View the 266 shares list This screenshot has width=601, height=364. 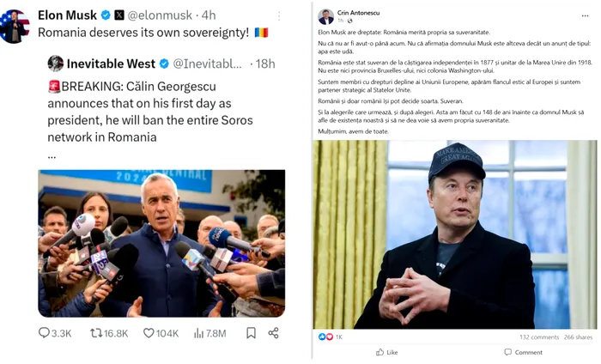pos(578,337)
